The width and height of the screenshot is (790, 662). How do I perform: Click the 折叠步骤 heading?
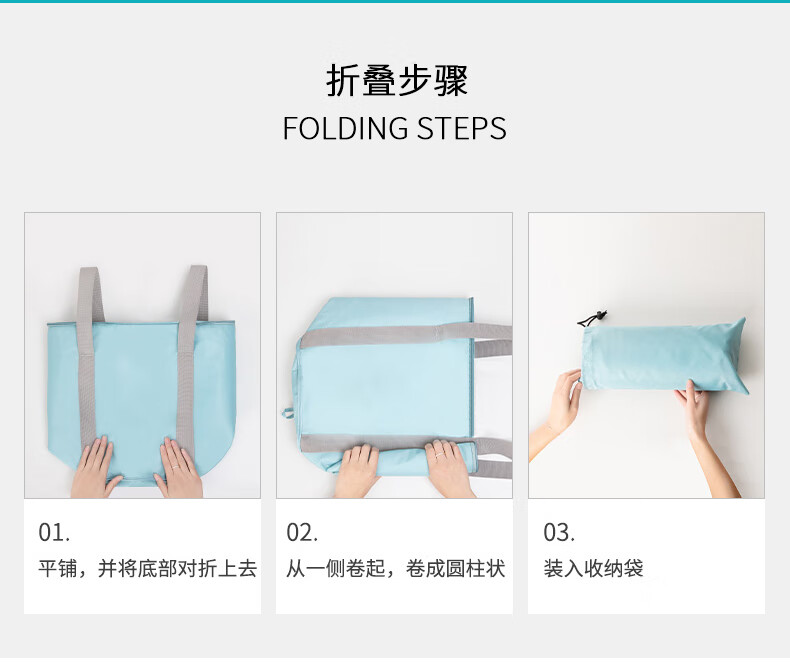coord(397,81)
